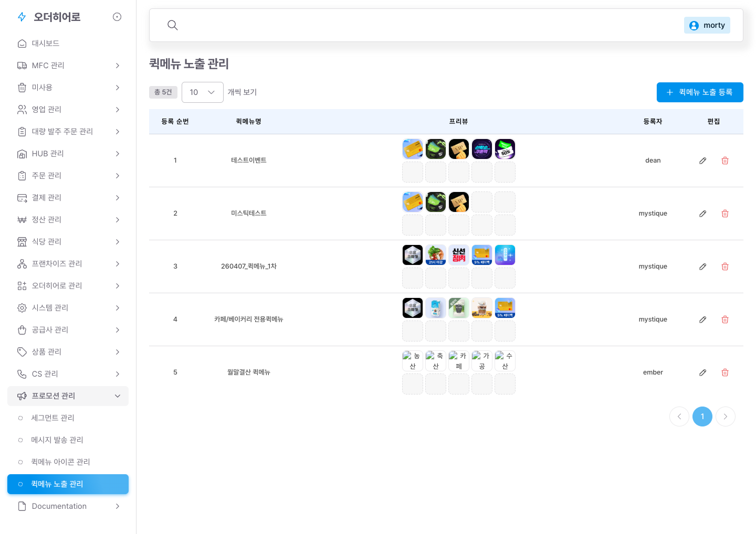The height and width of the screenshot is (534, 756).
Task: Open the 세그먼트 관리 submenu item
Action: pos(68,418)
